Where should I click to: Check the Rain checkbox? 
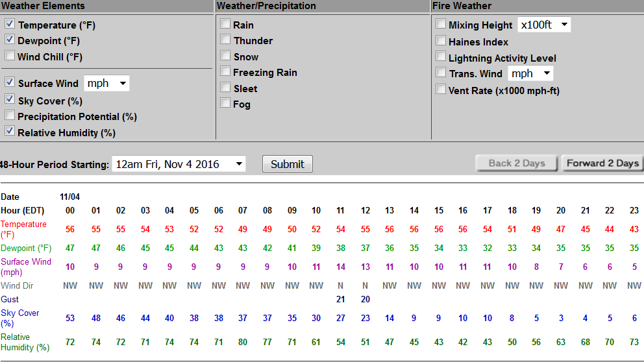tap(225, 24)
